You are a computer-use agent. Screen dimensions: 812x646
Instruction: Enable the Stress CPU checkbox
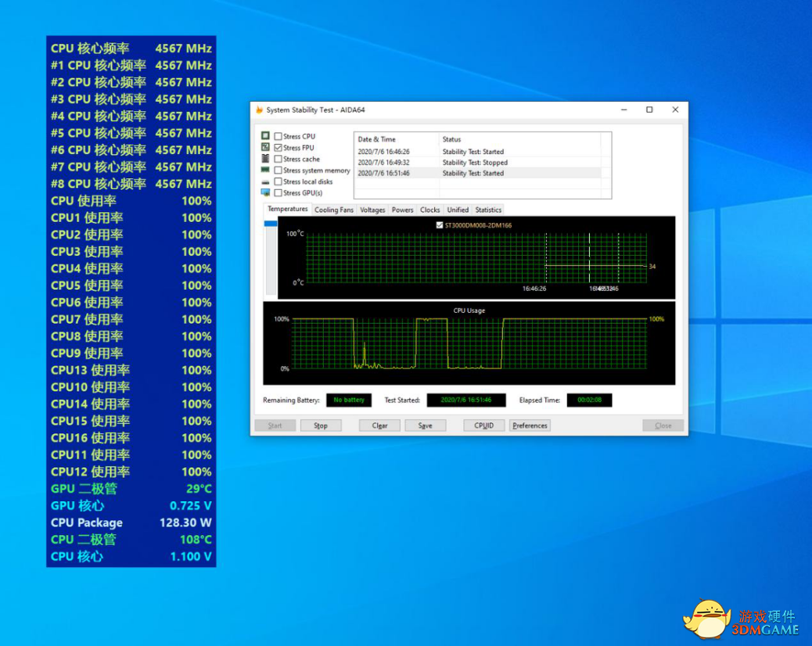(x=278, y=136)
